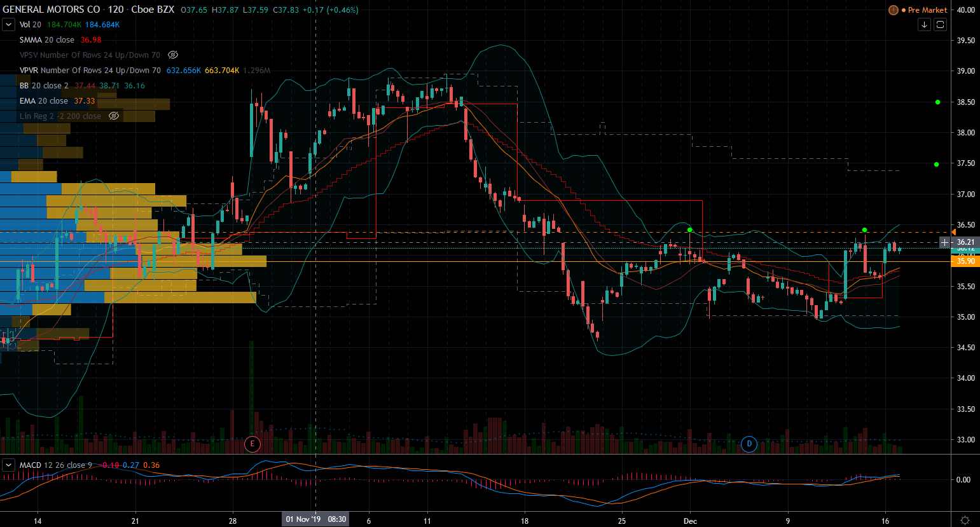Viewport: 980px width, 527px height.
Task: Click the green dot near the 38.50 level
Action: [x=937, y=102]
